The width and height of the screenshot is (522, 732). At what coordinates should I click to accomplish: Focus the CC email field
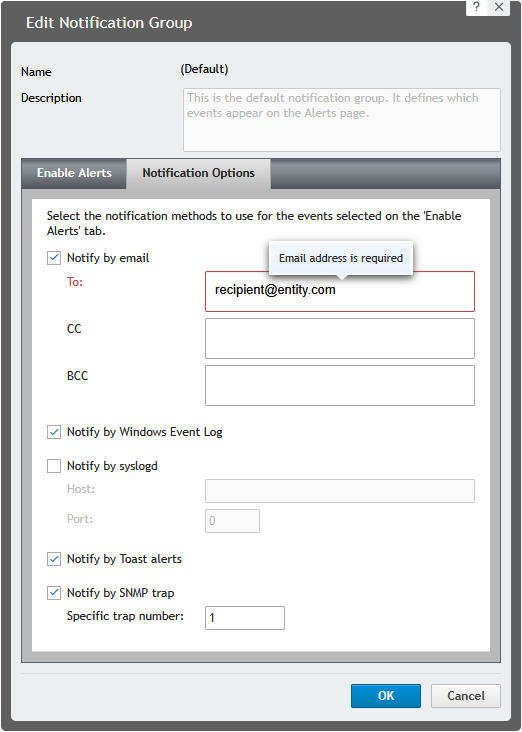[x=340, y=338]
